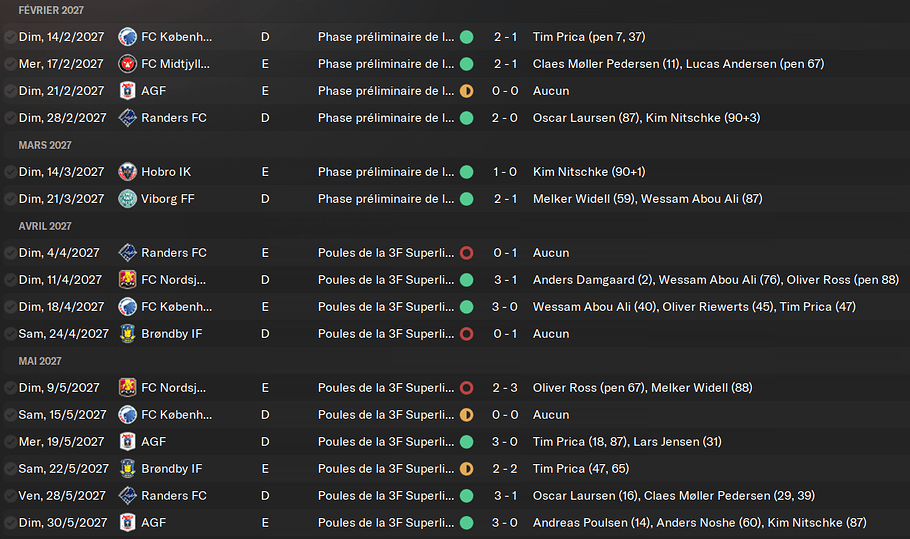The height and width of the screenshot is (539, 910).
Task: Open the Viborg FF team name link
Action: click(x=168, y=199)
